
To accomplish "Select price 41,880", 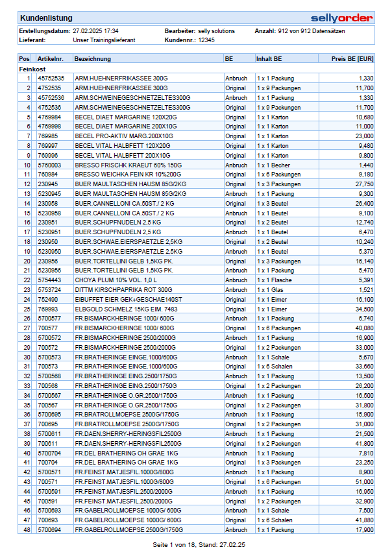I will pyautogui.click(x=364, y=520).
